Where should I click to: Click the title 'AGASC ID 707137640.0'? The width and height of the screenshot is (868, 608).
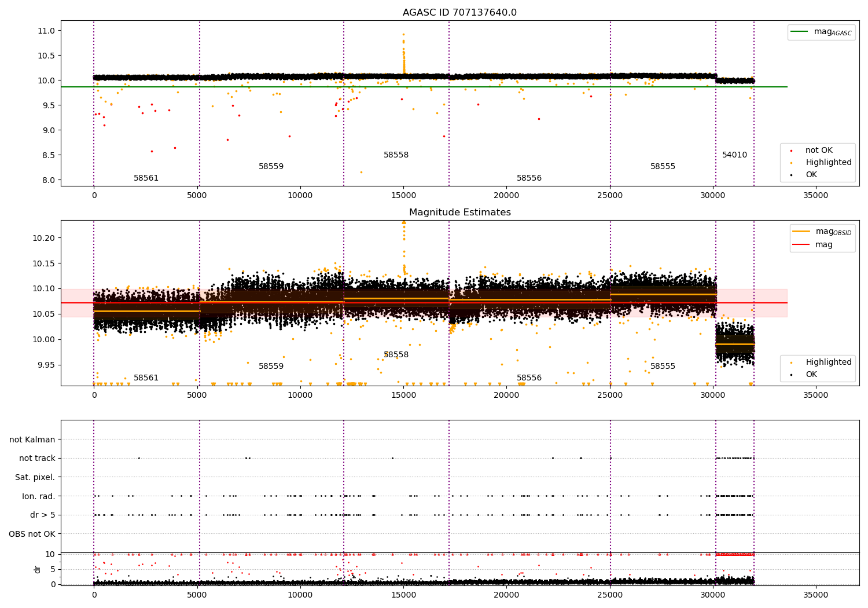point(459,13)
